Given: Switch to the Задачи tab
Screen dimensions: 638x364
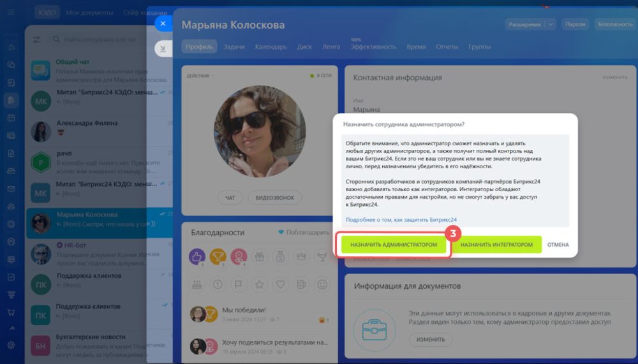Looking at the screenshot, I should pos(234,47).
